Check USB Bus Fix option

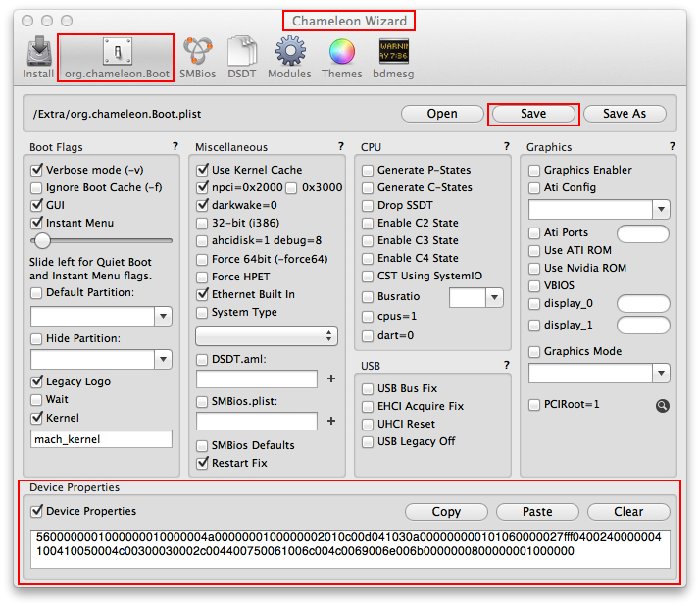pyautogui.click(x=368, y=389)
